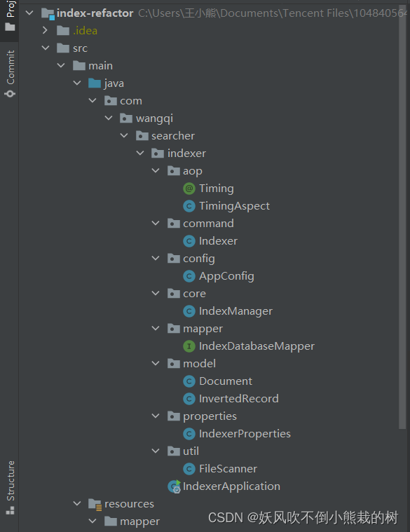Screen dimensions: 410x532
Task: Collapse the index-refactor project root
Action: click(x=29, y=13)
